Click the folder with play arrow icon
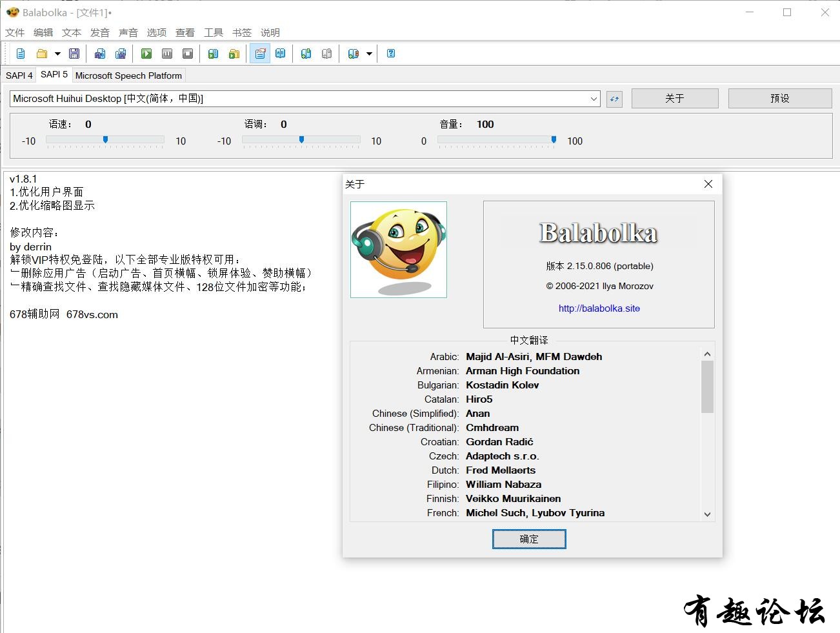This screenshot has height=633, width=840. point(234,54)
